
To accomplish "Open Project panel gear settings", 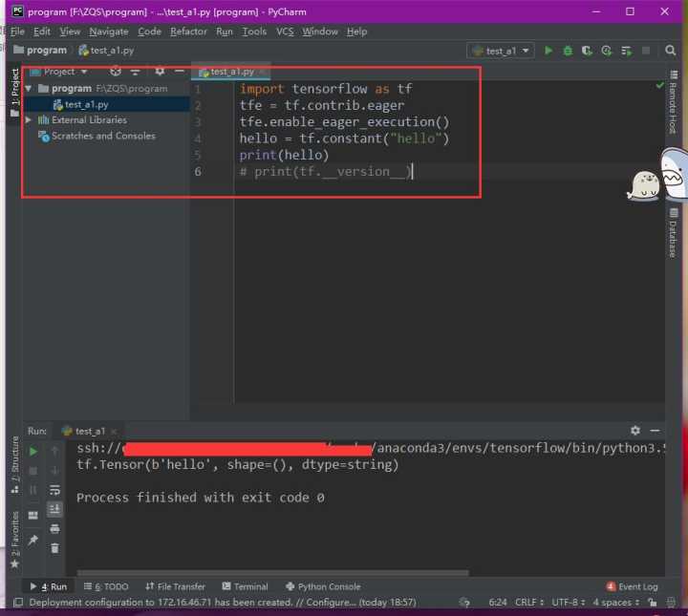I will click(x=160, y=71).
